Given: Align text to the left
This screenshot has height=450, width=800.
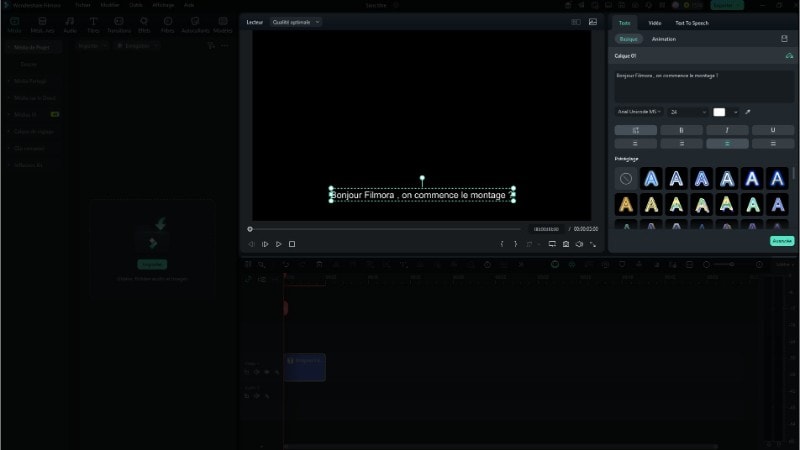Looking at the screenshot, I should click(635, 144).
